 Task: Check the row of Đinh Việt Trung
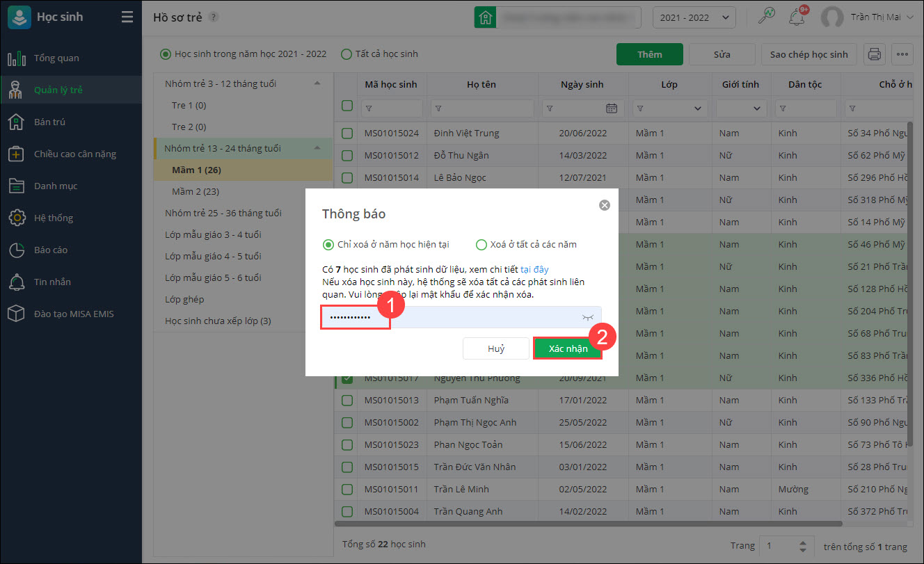point(347,133)
